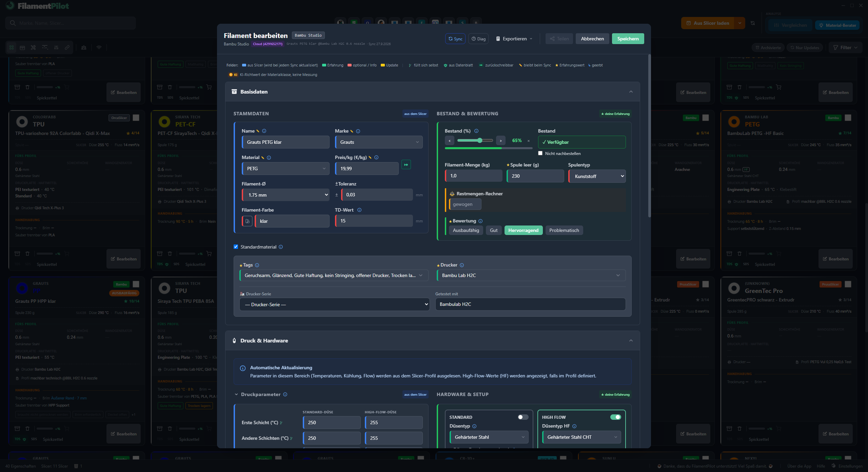Click the Getestet mit input field
Image resolution: width=868 pixels, height=472 pixels.
pyautogui.click(x=530, y=304)
